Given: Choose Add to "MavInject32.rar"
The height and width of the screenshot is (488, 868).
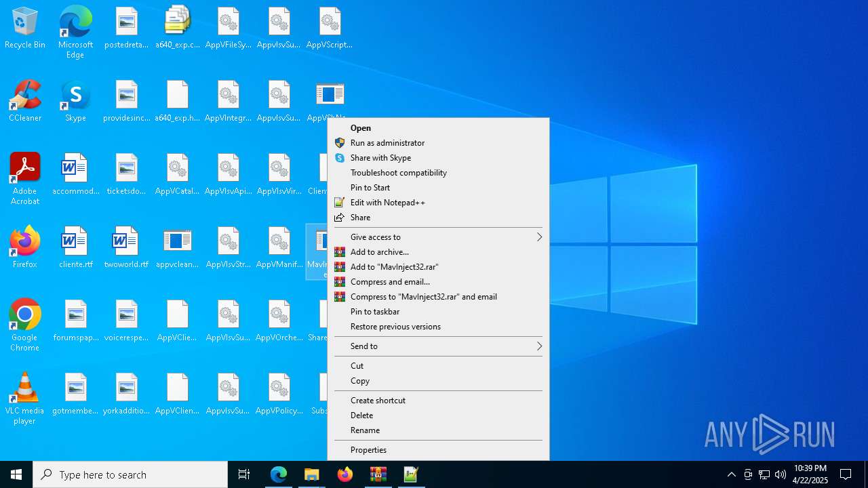Looking at the screenshot, I should tap(438, 267).
